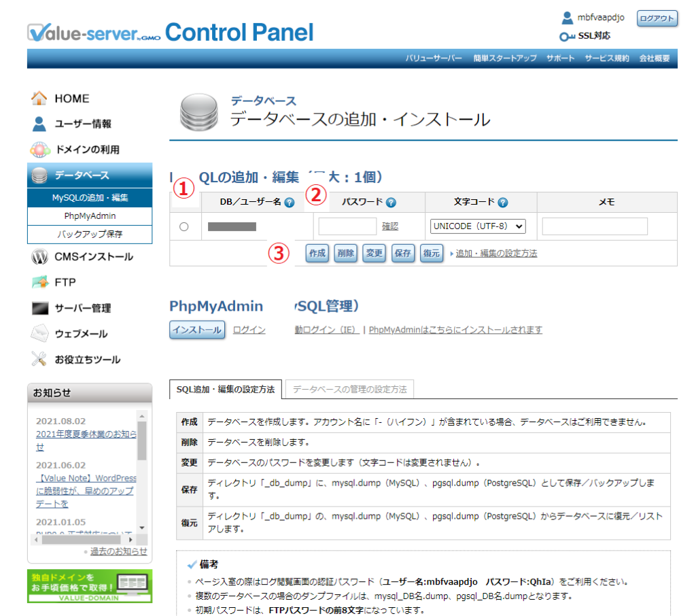Click the news panel vertical scrollbar
The image size is (696, 616).
pyautogui.click(x=142, y=441)
